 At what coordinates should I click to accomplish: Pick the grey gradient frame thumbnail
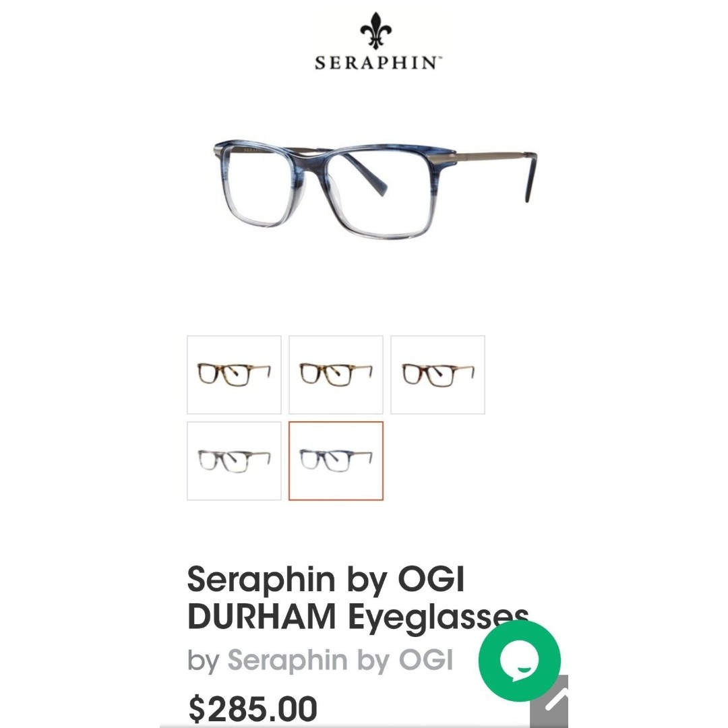tap(234, 461)
